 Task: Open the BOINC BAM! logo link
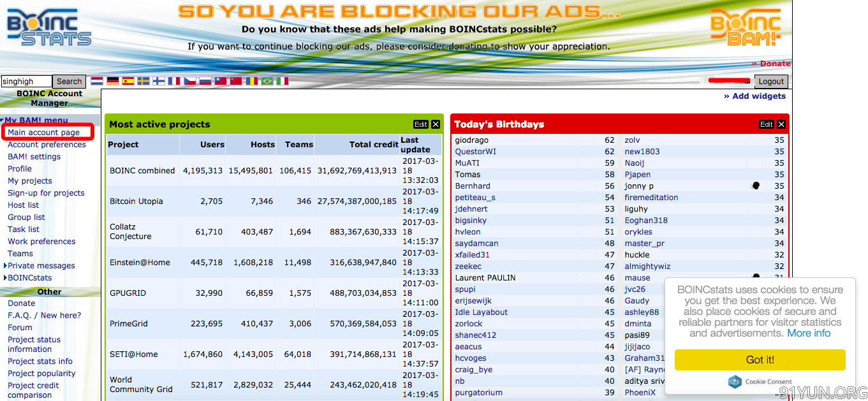(746, 28)
